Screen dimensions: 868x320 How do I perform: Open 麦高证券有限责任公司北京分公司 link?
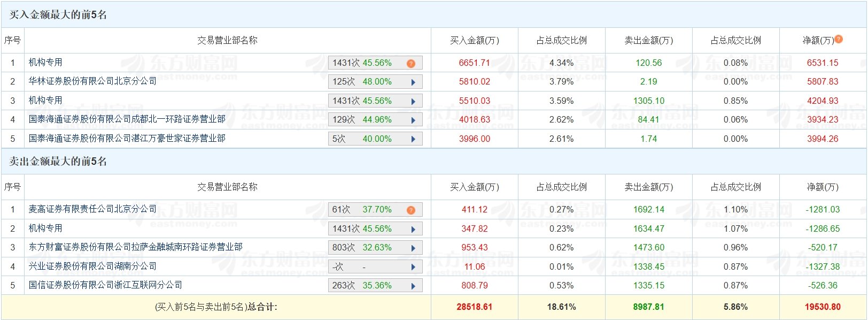coord(92,209)
